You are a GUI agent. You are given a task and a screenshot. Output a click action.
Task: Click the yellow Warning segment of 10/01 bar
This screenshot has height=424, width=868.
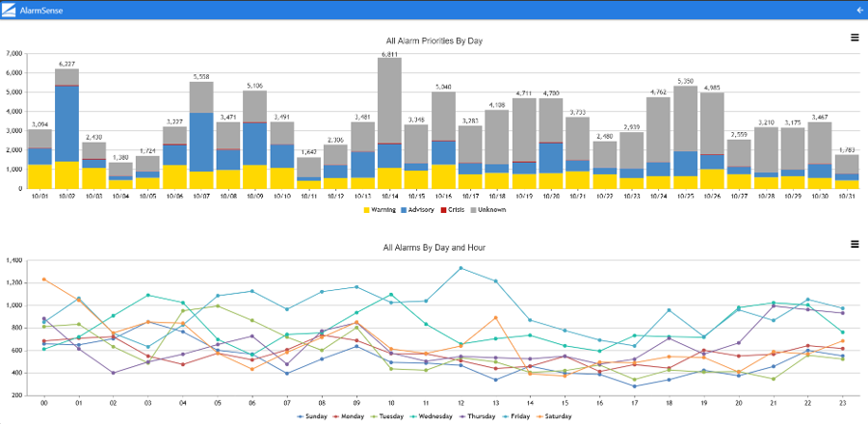[x=39, y=176]
